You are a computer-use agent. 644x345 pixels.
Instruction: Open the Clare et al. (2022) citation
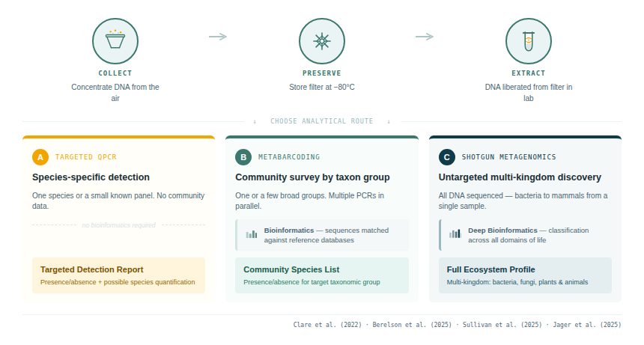(328, 325)
